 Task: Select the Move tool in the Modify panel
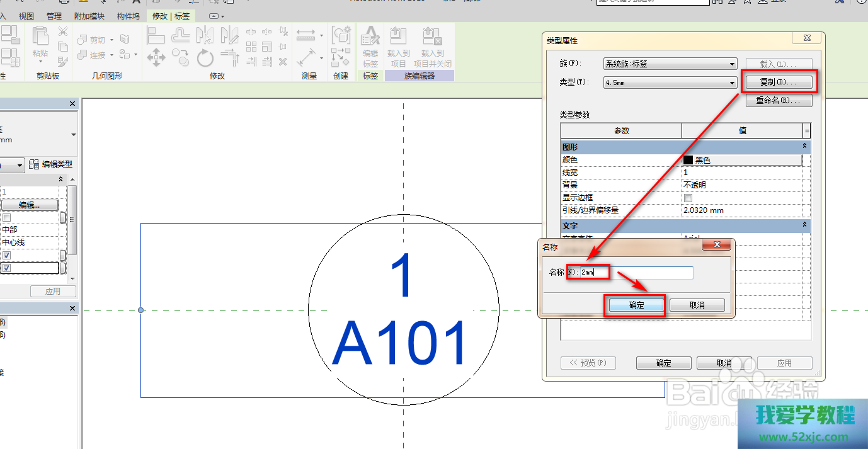click(156, 59)
